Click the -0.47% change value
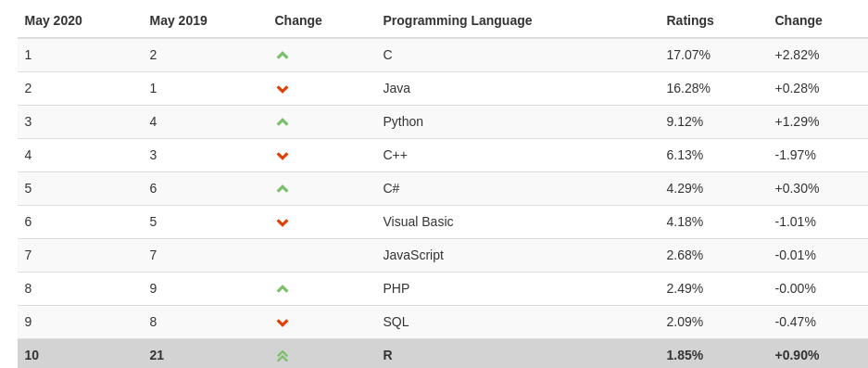 (x=795, y=322)
